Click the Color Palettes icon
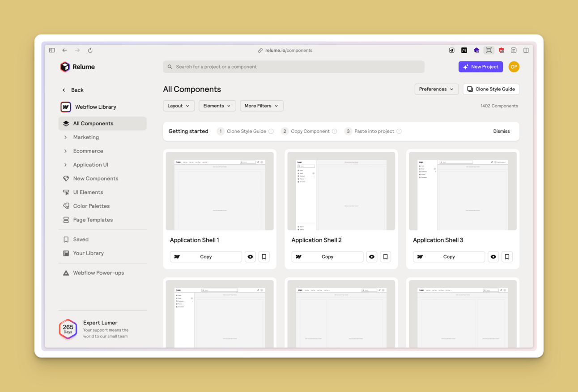 [66, 206]
